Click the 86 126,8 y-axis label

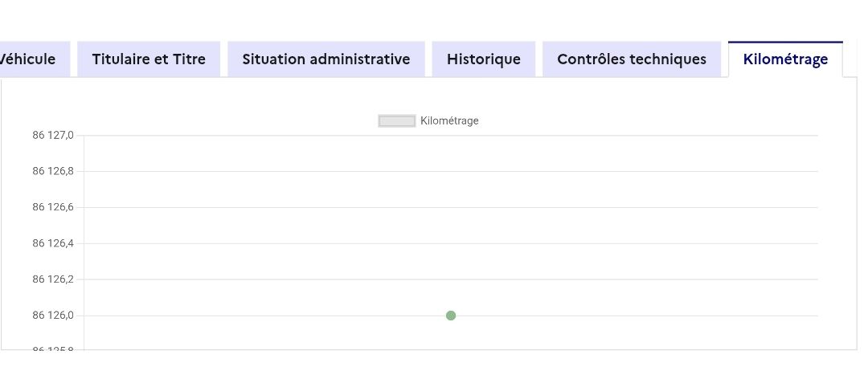pos(53,171)
